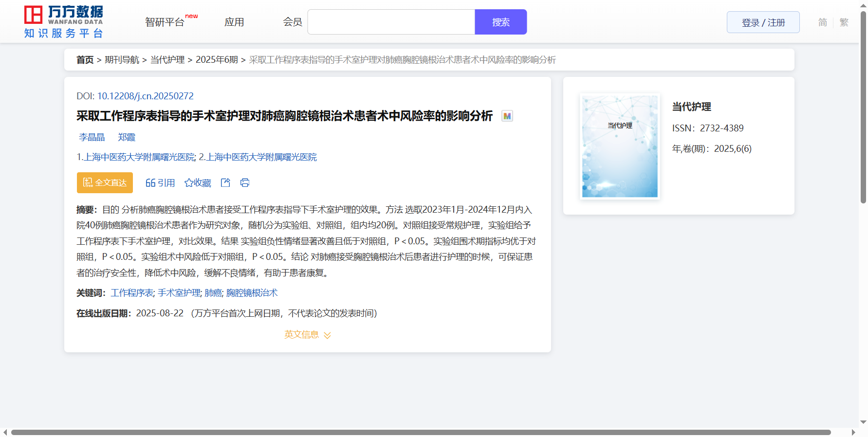868x437 pixels.
Task: Click the share icon next to 收藏
Action: click(225, 182)
